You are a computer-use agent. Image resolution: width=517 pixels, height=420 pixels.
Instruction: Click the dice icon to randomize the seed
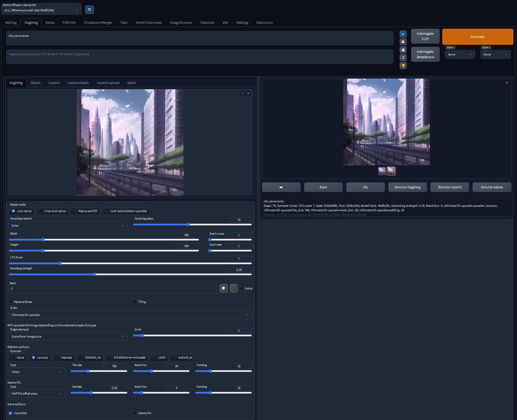click(224, 288)
